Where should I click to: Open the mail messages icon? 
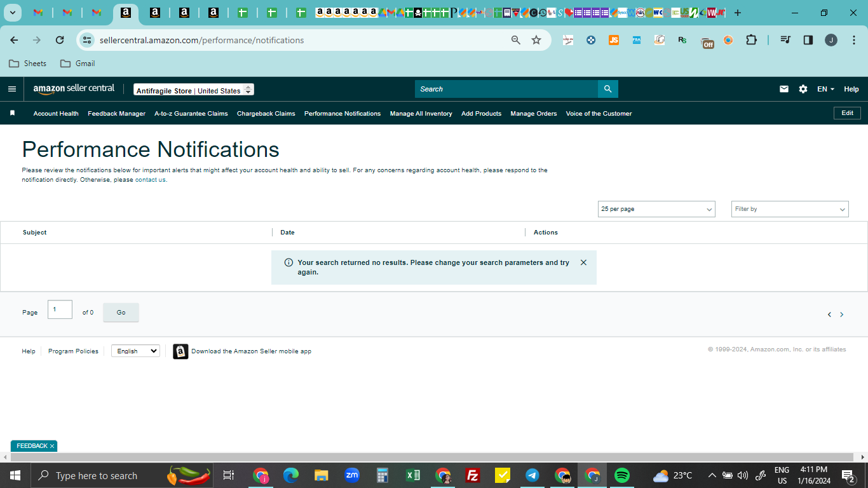pos(784,89)
